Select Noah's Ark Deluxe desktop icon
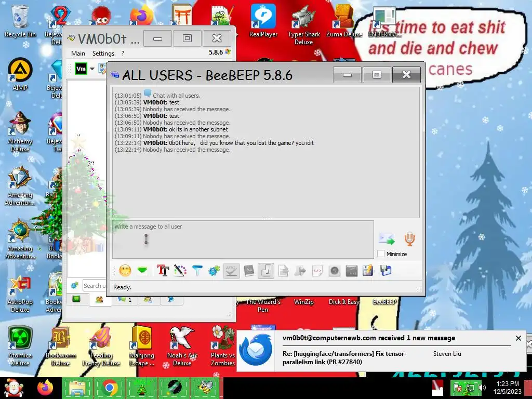Screen dimensions: 532x399 182,346
